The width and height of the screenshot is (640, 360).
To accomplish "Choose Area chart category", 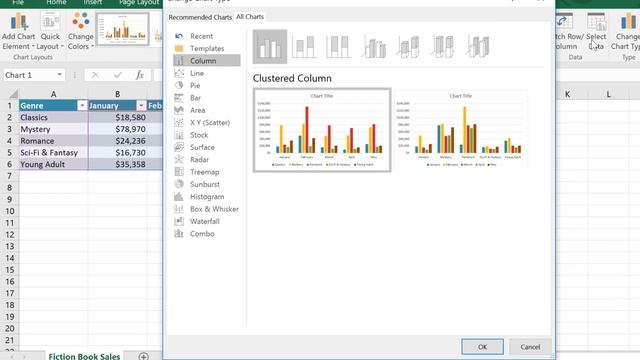I will tap(207, 110).
